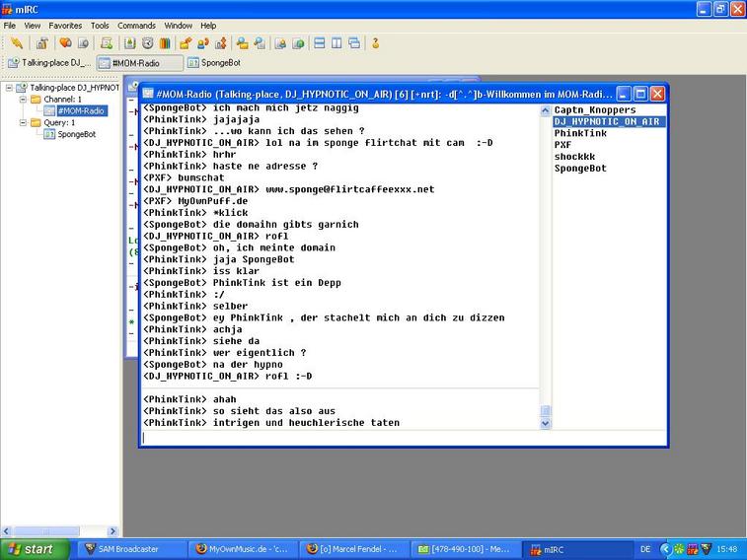Click the Timer clock toolbar icon
Viewport: 747px width, 560px height.
(x=147, y=43)
